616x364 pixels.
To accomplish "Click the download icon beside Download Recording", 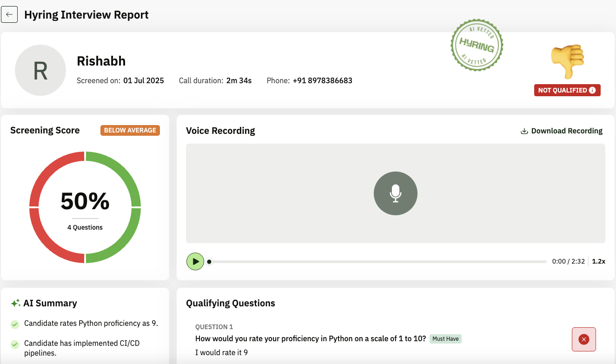I will (x=524, y=131).
